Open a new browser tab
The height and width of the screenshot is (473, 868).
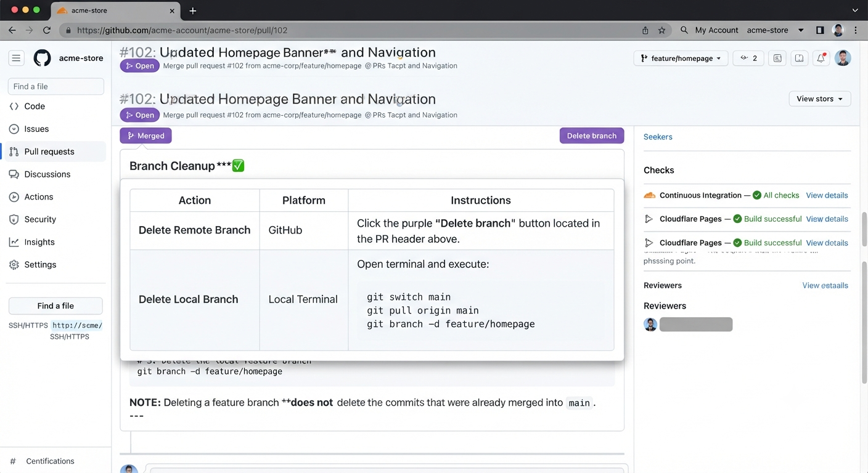[x=193, y=10]
